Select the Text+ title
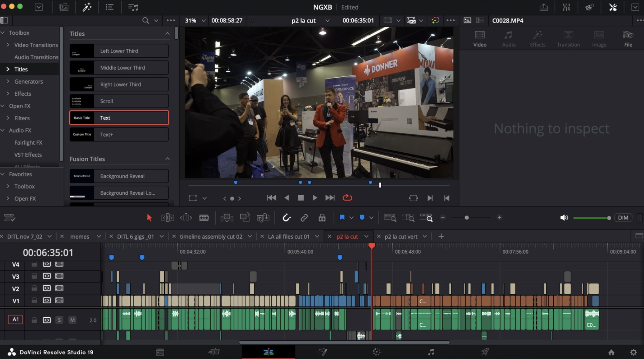 tap(119, 135)
